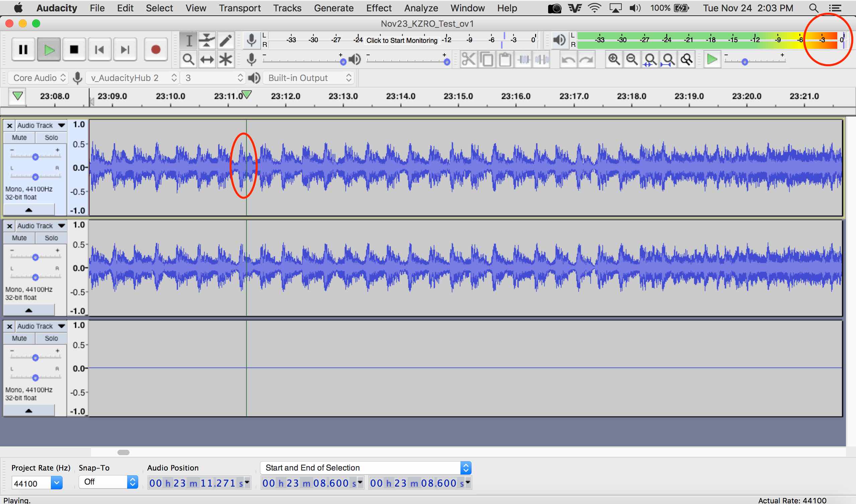856x504 pixels.
Task: Select the Envelope tool
Action: pos(207,40)
